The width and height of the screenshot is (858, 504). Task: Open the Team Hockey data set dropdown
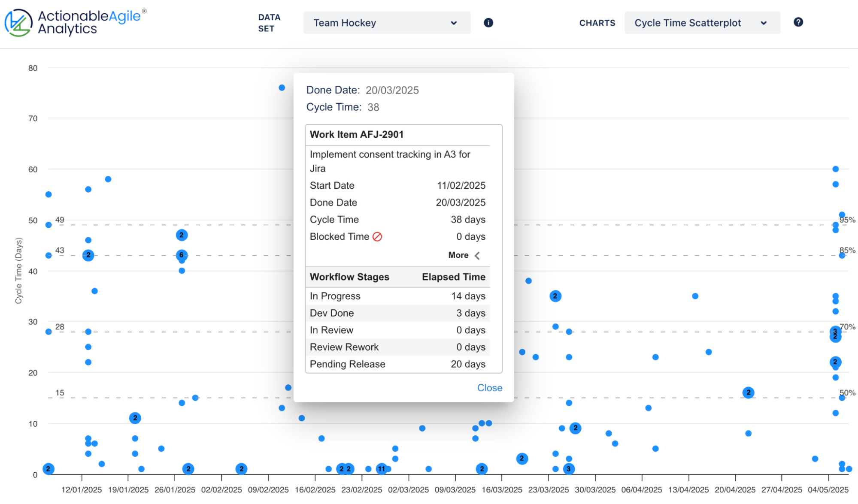[386, 23]
